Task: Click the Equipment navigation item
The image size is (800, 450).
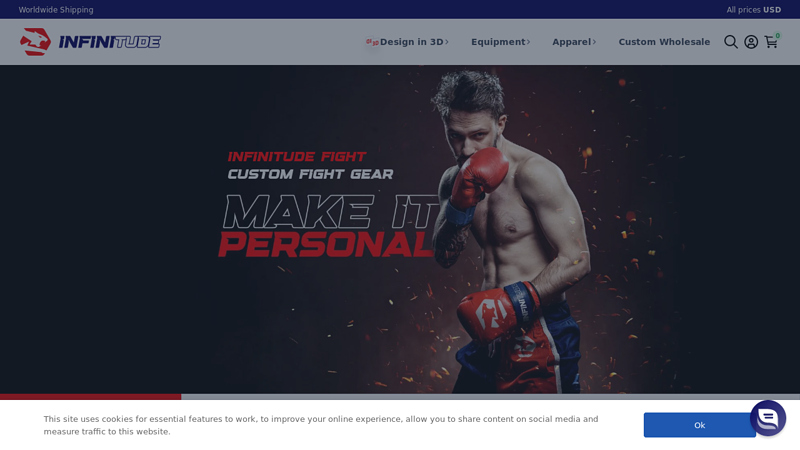Action: click(x=498, y=42)
